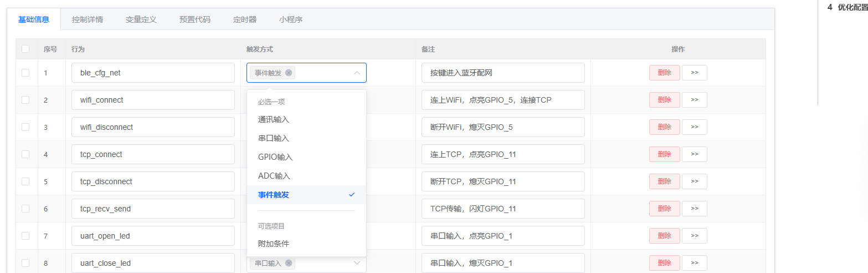Edit the TCP传输，闪灯GPIO_11 remark field
Image resolution: width=868 pixels, height=273 pixels.
[x=503, y=209]
